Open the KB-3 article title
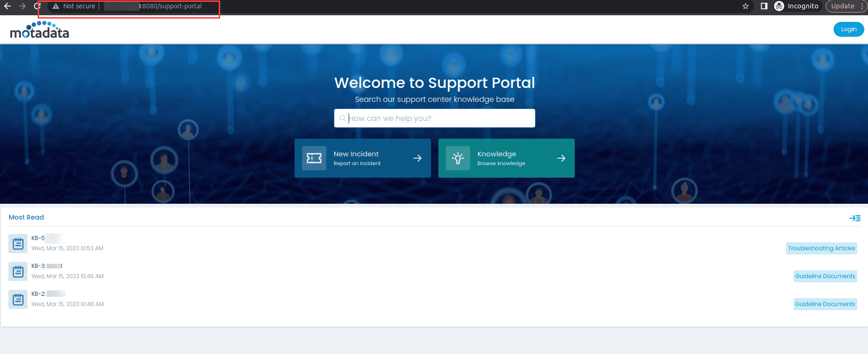The height and width of the screenshot is (354, 868). (x=47, y=266)
